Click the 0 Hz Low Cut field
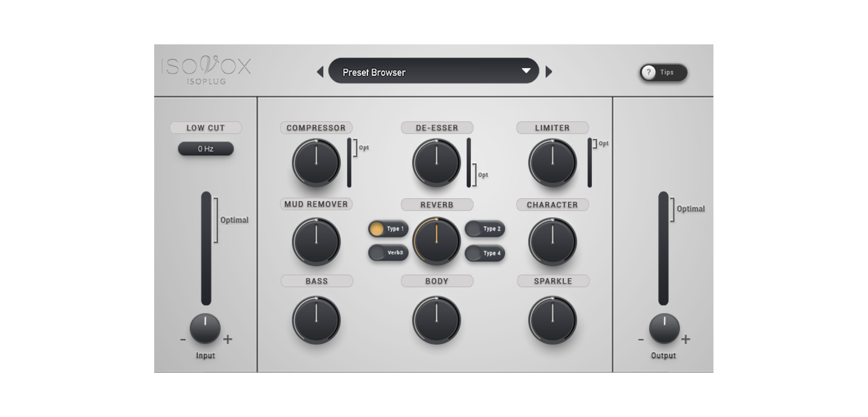Image resolution: width=868 pixels, height=417 pixels. click(x=206, y=149)
